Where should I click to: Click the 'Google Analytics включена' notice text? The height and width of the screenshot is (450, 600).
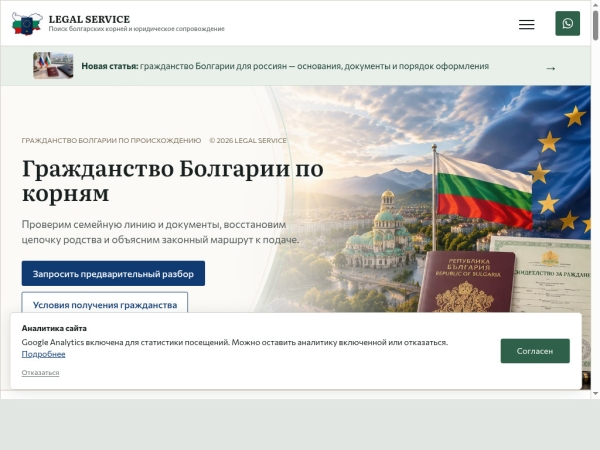(235, 342)
